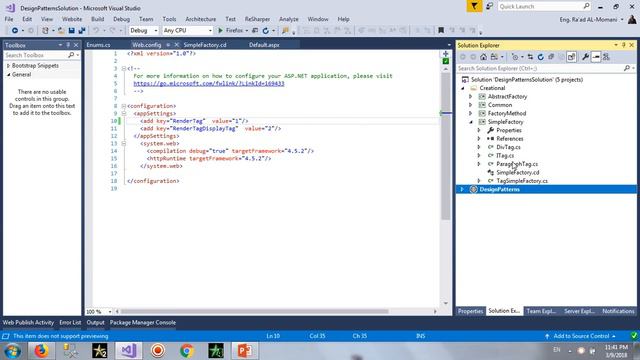
Task: Click the horizontal scrollbar in editor
Action: click(254, 311)
